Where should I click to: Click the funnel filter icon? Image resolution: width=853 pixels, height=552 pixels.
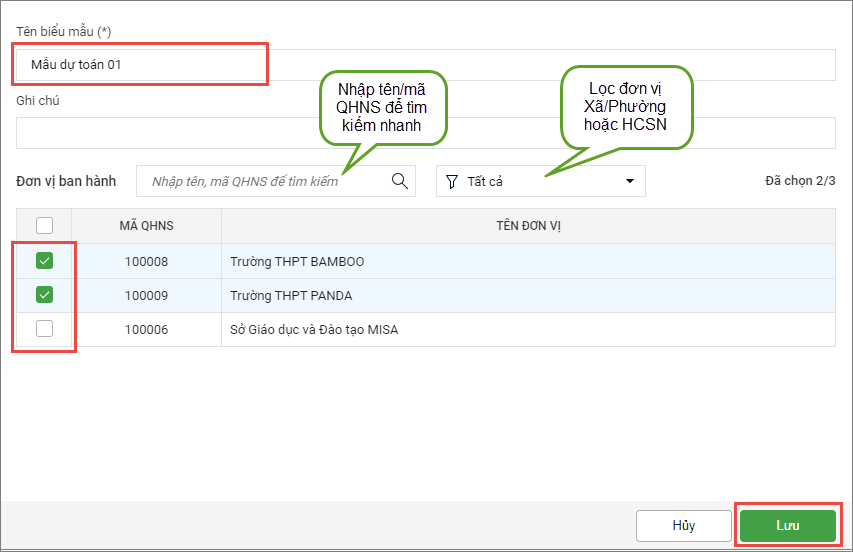coord(452,181)
